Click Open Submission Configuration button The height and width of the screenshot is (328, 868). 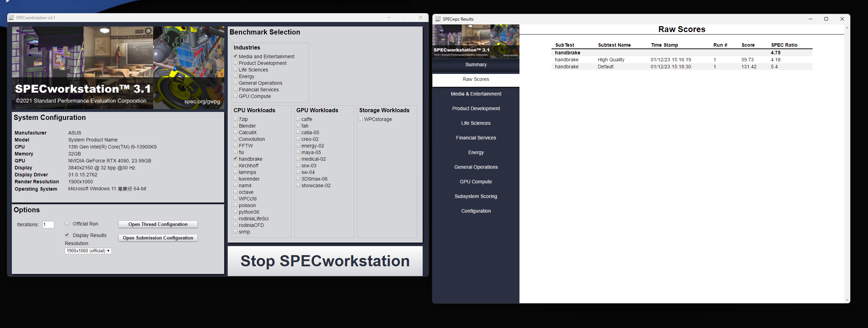click(x=158, y=238)
